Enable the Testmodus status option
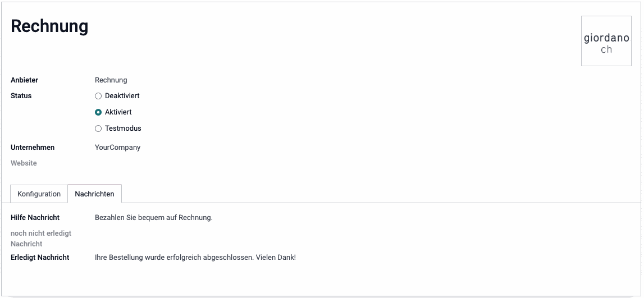The width and height of the screenshot is (644, 298). point(98,129)
